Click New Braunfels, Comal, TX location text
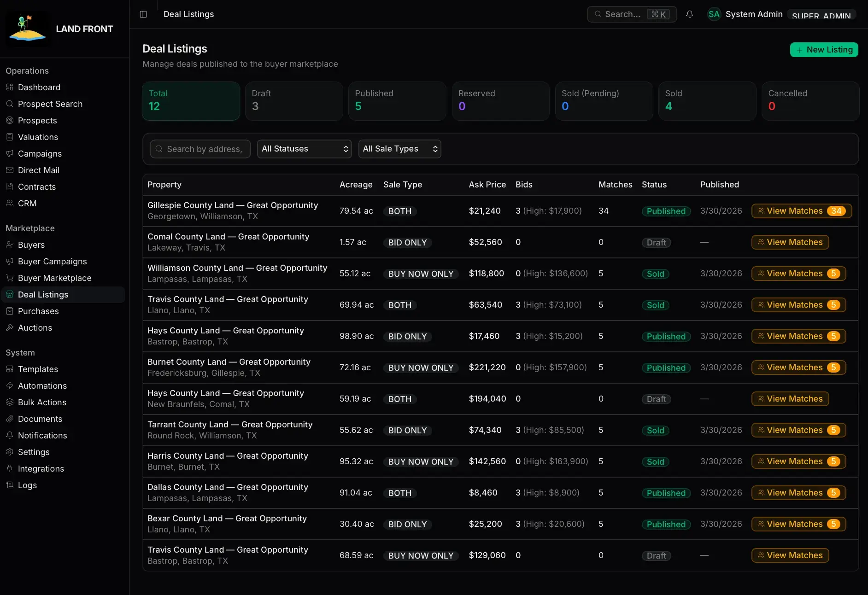 pyautogui.click(x=199, y=404)
